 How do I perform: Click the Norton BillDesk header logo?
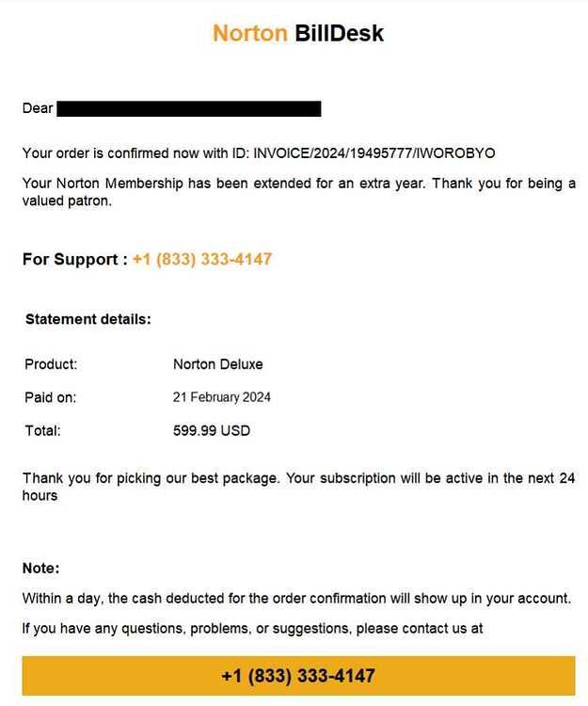298,33
